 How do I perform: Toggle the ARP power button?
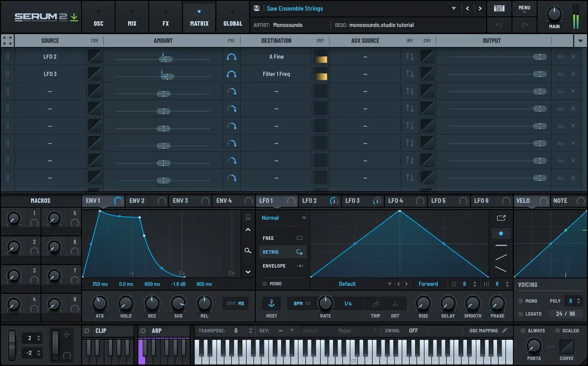143,331
